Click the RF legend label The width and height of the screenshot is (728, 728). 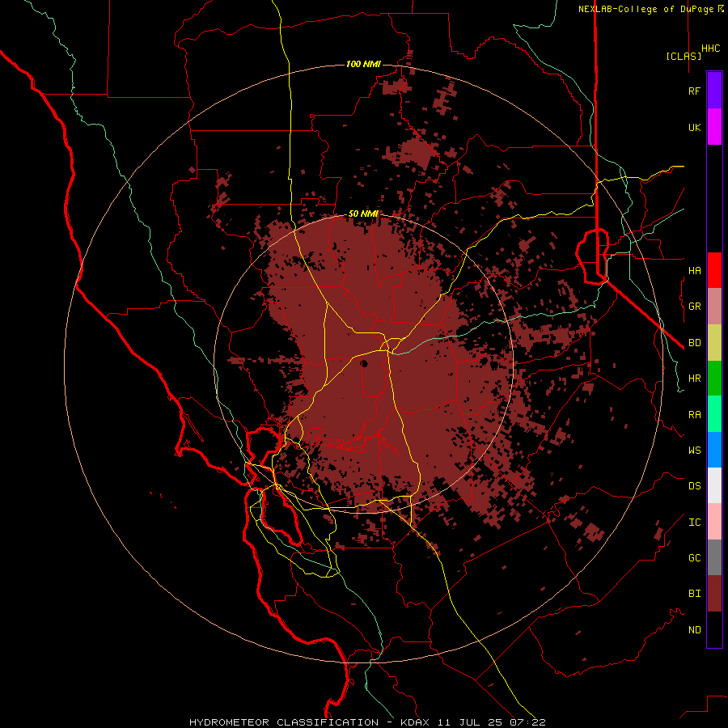point(694,91)
